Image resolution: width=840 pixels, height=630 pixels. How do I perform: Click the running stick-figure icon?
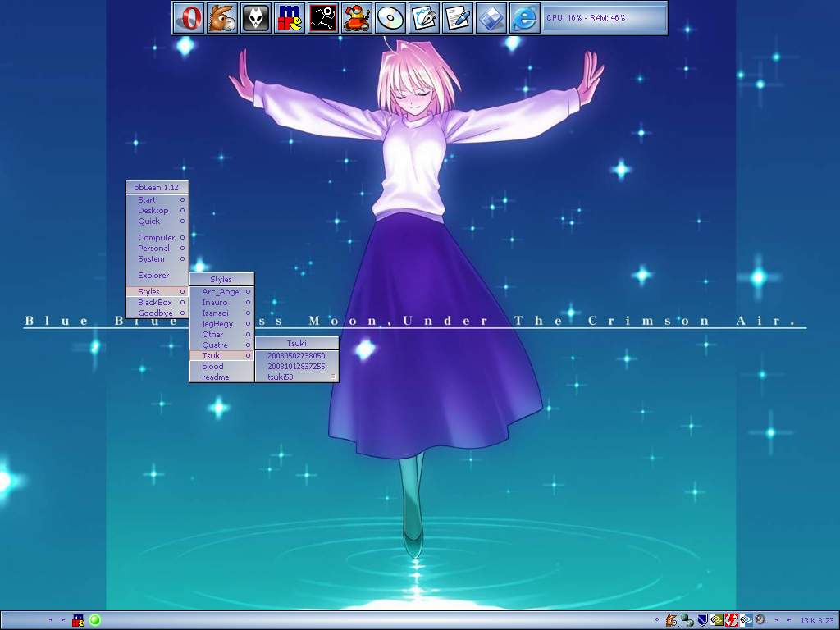[x=323, y=18]
